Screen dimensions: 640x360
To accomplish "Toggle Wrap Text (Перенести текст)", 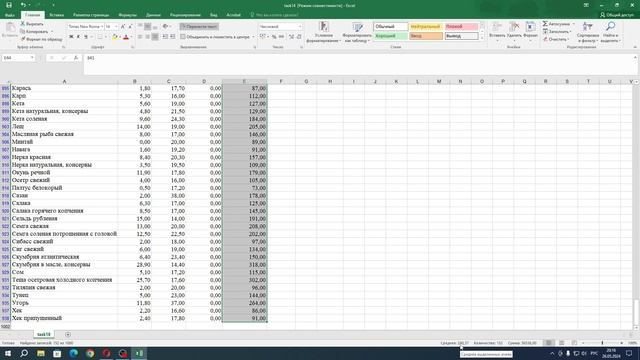I will tap(199, 27).
